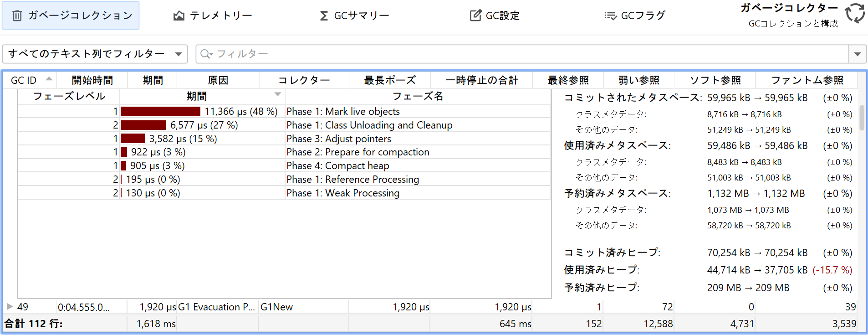Click the GCサマリー sigma icon
Image resolution: width=868 pixels, height=335 pixels.
pos(324,16)
